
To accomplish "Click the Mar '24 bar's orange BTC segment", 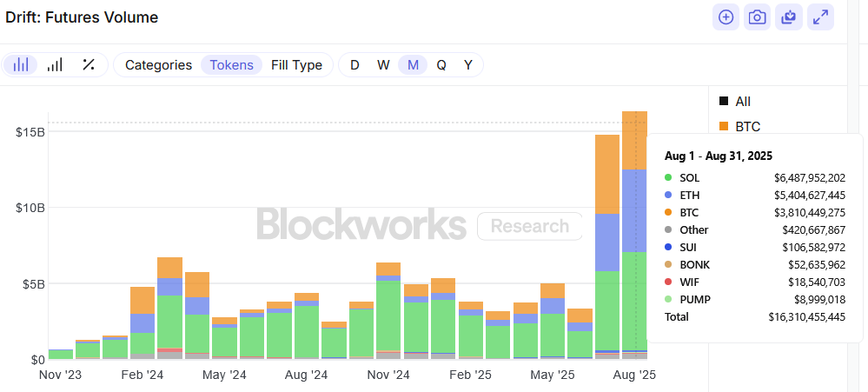I will 170,268.
